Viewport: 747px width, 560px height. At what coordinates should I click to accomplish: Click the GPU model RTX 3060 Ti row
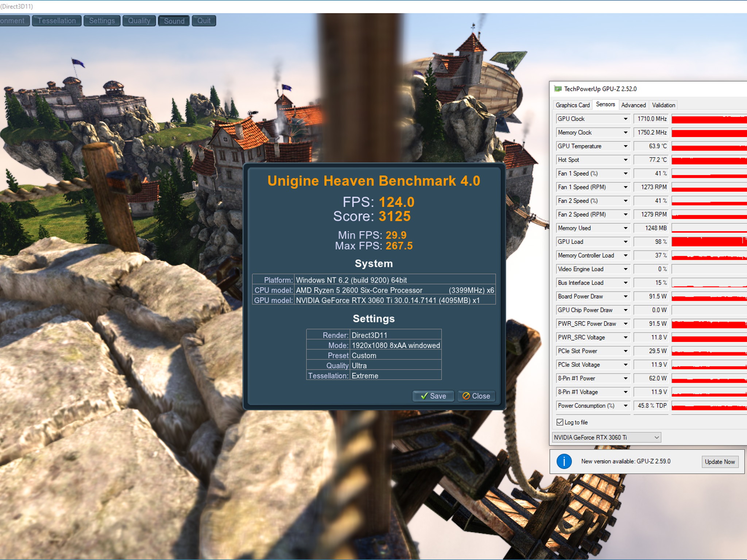click(x=374, y=300)
